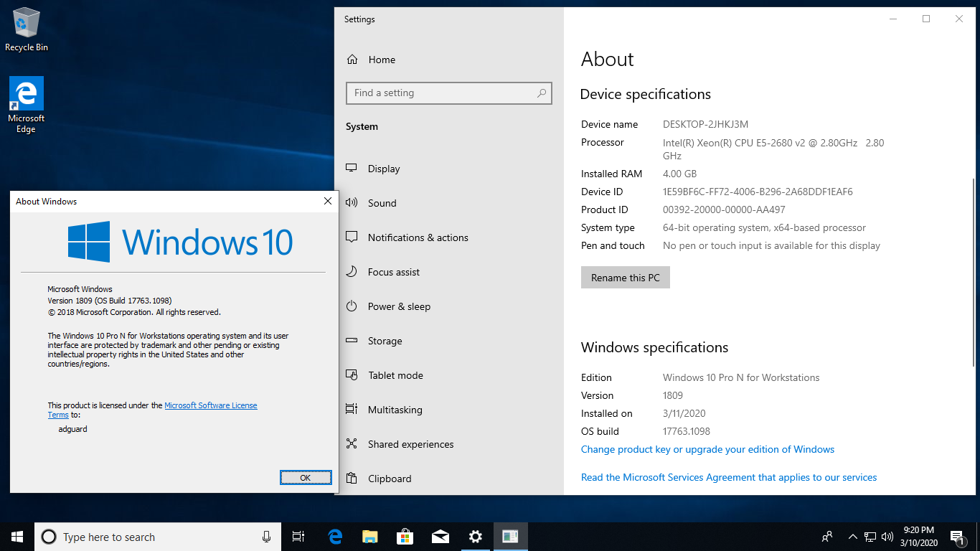Launch Microsoft Edge from the taskbar
This screenshot has width=980, height=551.
(335, 537)
